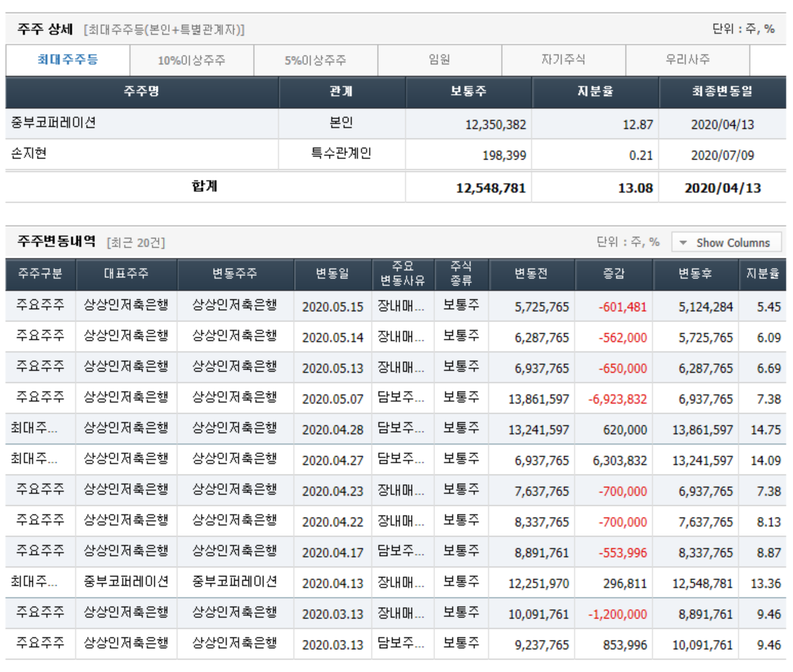Click the 2020.04.22 change date cell
This screenshot has width=793, height=672.
tap(333, 523)
